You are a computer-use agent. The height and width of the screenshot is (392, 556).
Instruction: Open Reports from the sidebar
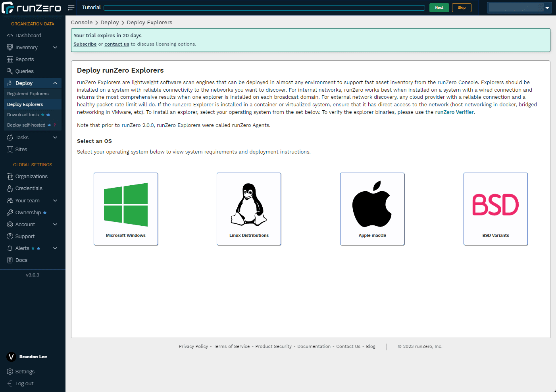pyautogui.click(x=25, y=60)
